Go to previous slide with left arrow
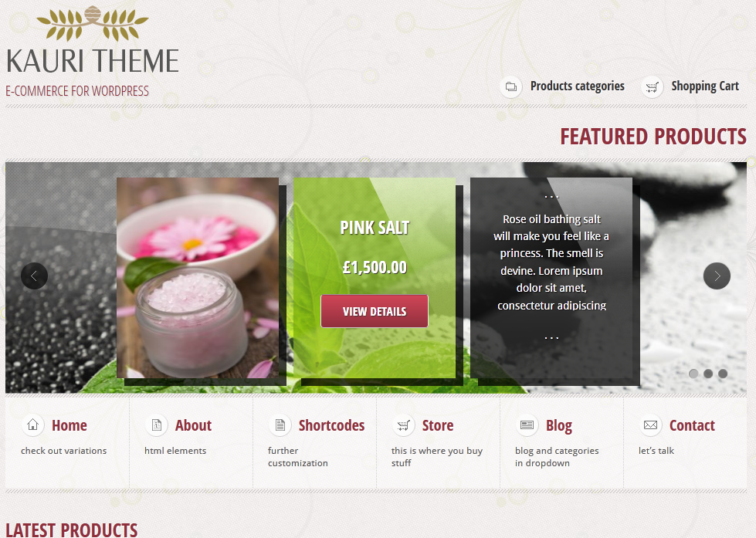 point(34,276)
